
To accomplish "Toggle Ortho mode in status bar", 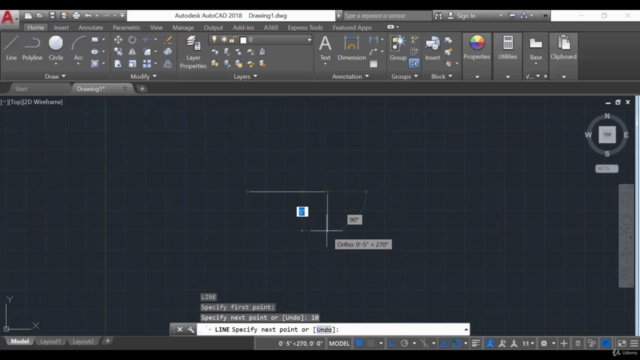I will [392, 343].
